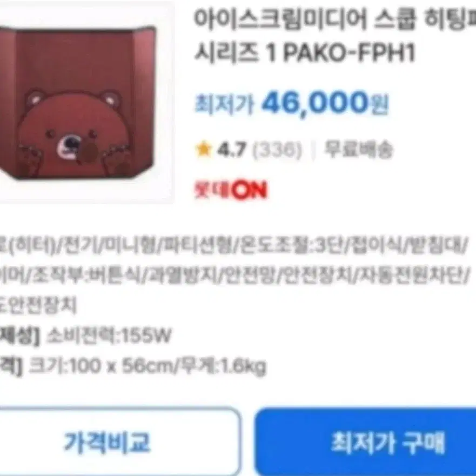
Task: Click the 소비전력:155W specification
Action: pos(109,336)
